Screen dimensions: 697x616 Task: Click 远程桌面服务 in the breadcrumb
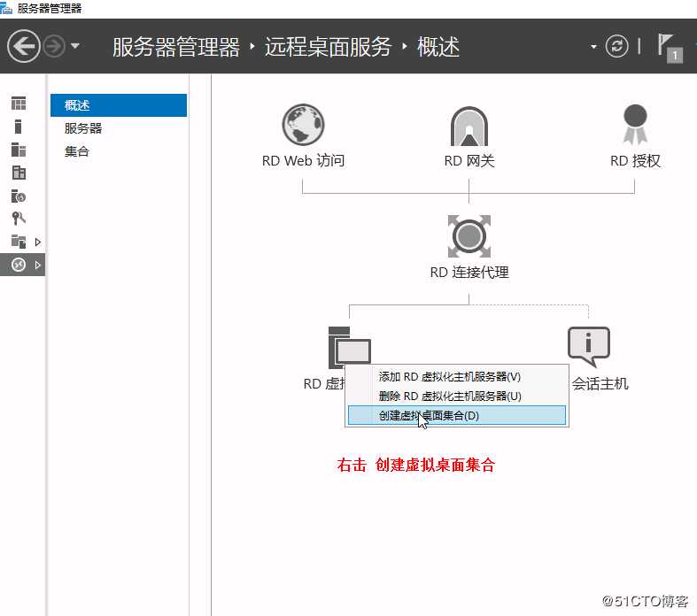328,47
